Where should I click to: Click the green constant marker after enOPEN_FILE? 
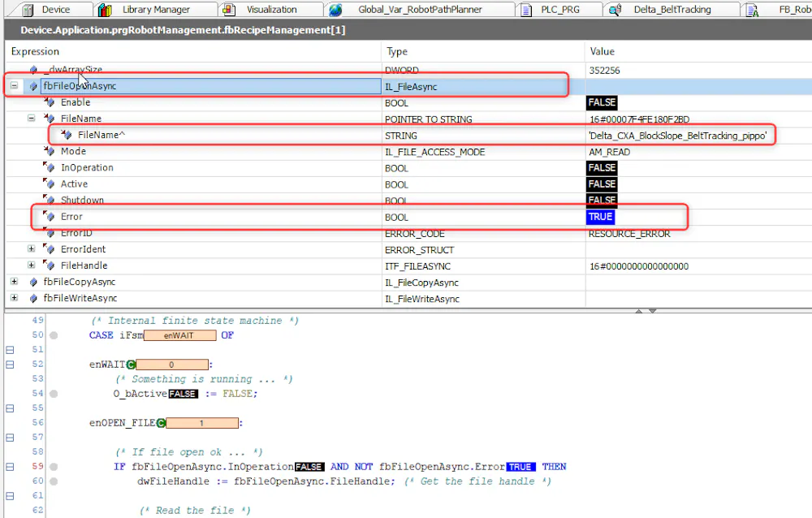(161, 423)
